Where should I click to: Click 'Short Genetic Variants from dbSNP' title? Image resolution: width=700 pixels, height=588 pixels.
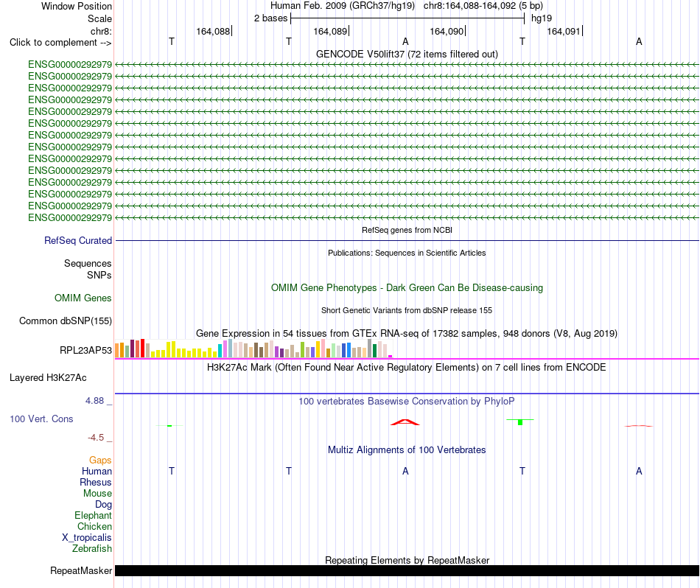(x=407, y=310)
